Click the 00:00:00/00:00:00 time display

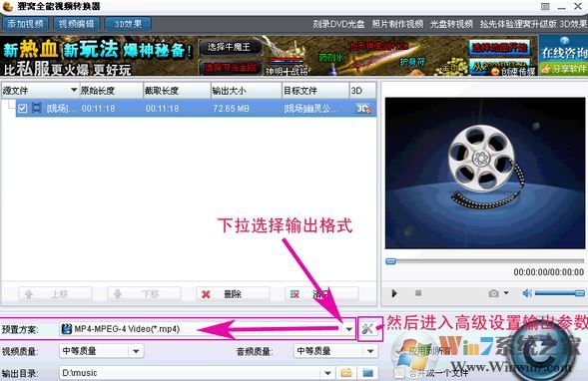549,272
